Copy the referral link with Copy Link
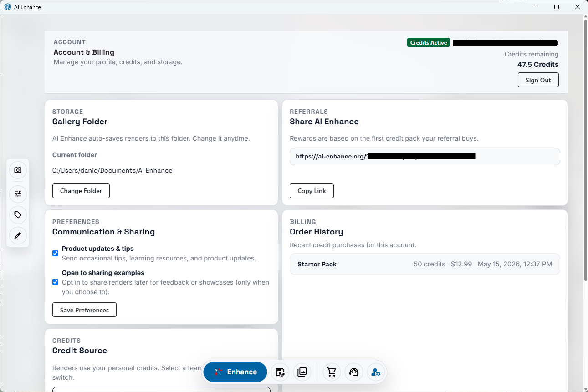Image resolution: width=588 pixels, height=392 pixels. tap(312, 191)
